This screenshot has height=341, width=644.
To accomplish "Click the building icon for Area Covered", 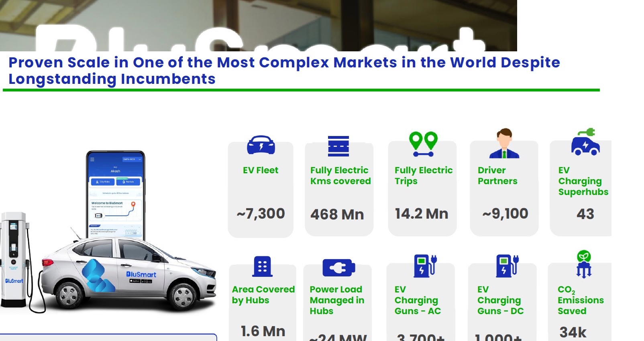I will click(263, 267).
